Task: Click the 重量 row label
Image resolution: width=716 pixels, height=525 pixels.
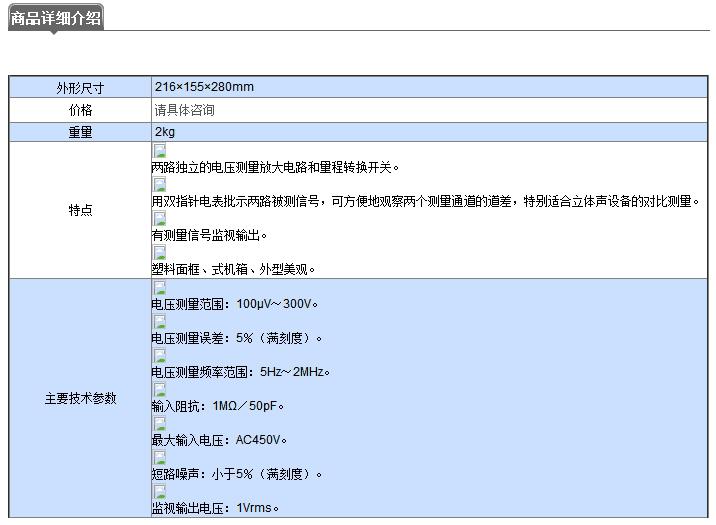Action: tap(80, 132)
